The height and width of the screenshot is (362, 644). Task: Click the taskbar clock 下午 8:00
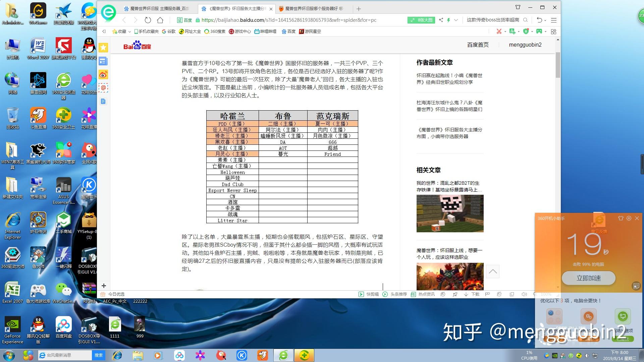pyautogui.click(x=620, y=355)
